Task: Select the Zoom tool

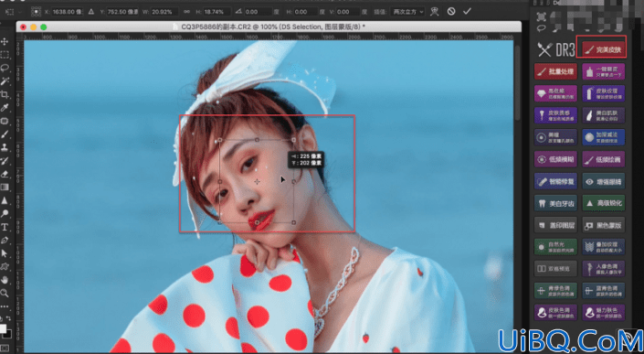Action: 5,293
